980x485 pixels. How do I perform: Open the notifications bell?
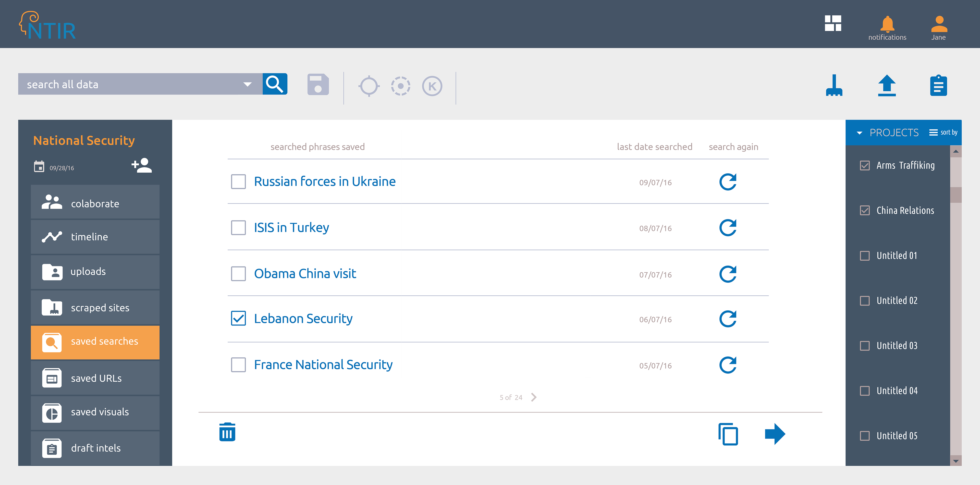[x=887, y=24]
